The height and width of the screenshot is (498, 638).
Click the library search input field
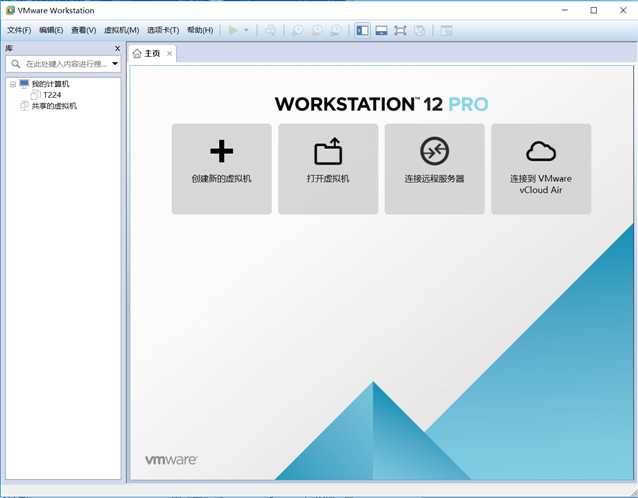(63, 64)
